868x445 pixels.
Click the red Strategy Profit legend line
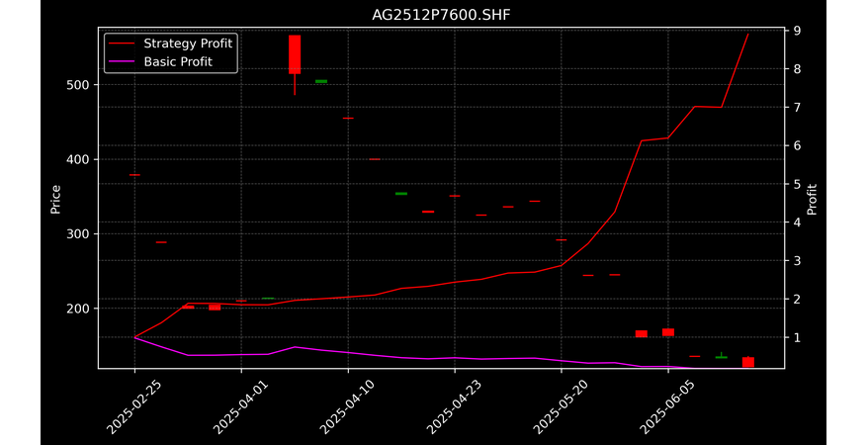tap(122, 44)
